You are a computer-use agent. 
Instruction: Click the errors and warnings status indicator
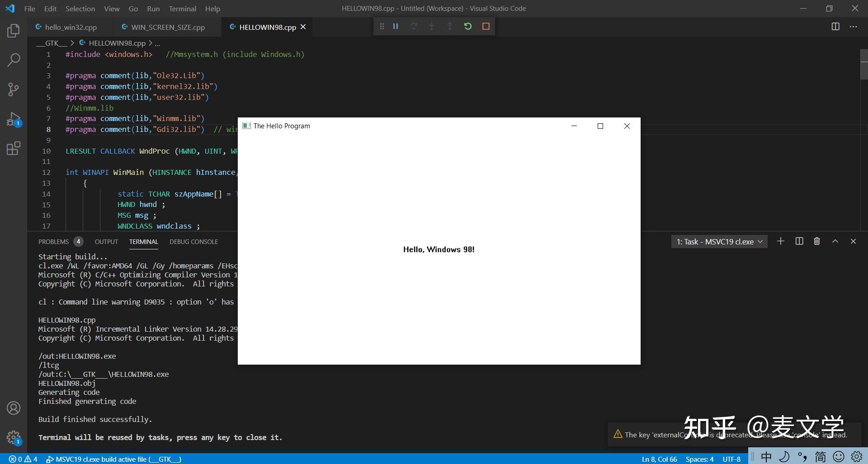(23, 459)
